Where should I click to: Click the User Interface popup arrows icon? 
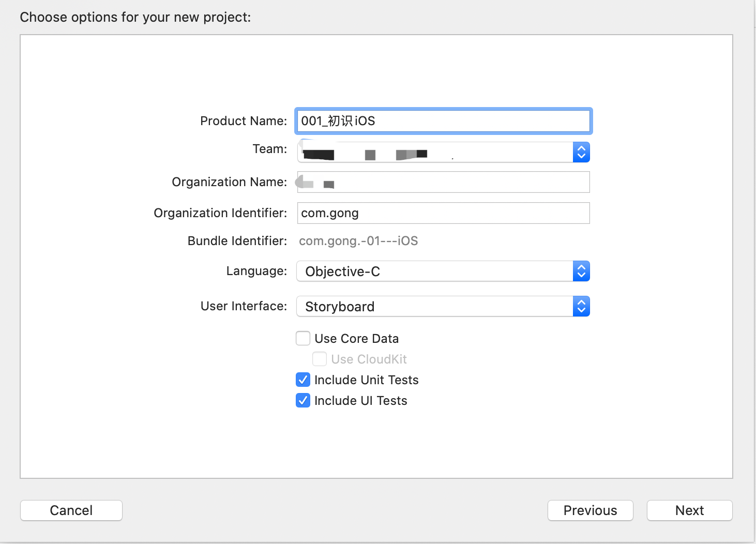click(581, 307)
